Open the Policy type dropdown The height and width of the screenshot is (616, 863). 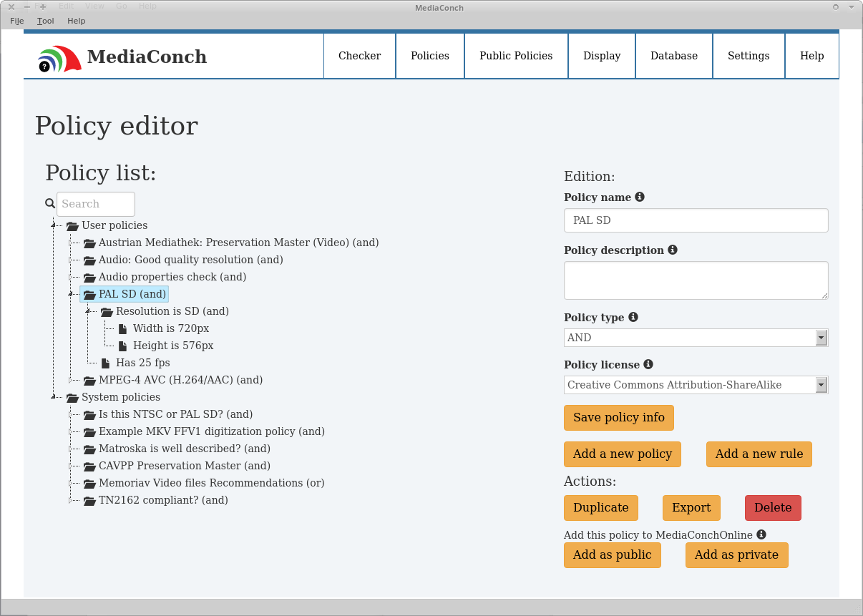[821, 338]
